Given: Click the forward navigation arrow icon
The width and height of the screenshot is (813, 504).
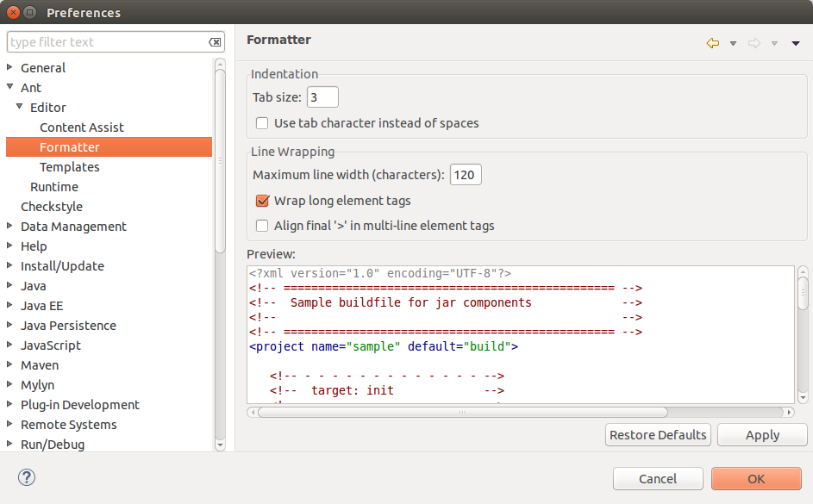Looking at the screenshot, I should click(754, 43).
